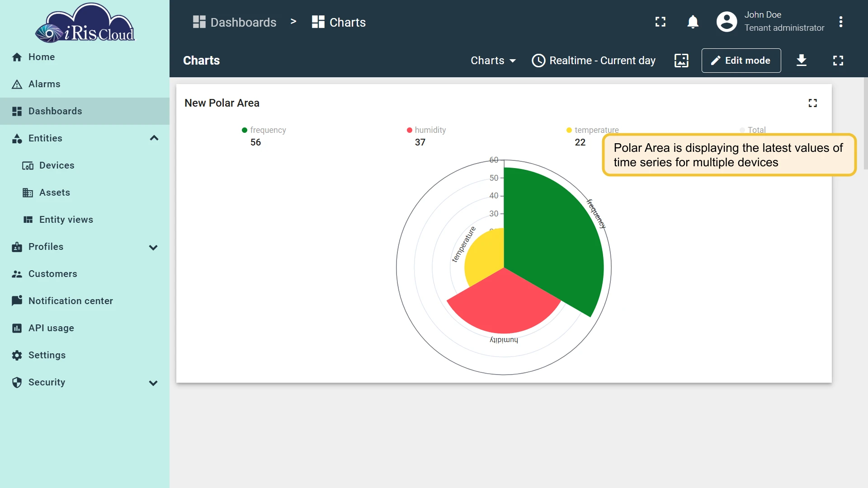Click the Notification center icon
868x488 pixels.
pos(17,300)
